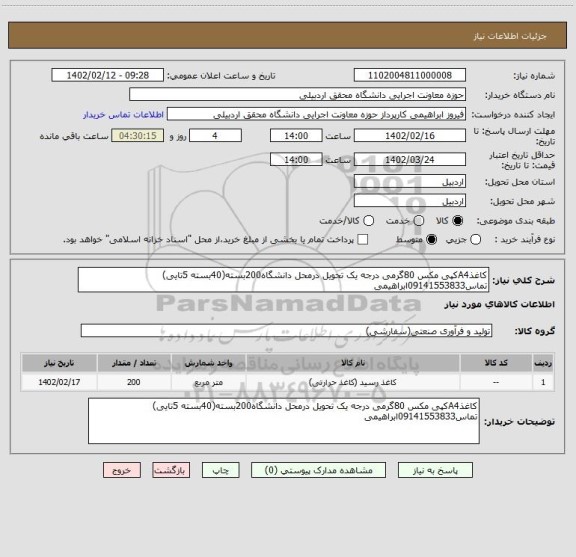
Task: Click remaining time countdown 04:30:15
Action: [x=138, y=136]
